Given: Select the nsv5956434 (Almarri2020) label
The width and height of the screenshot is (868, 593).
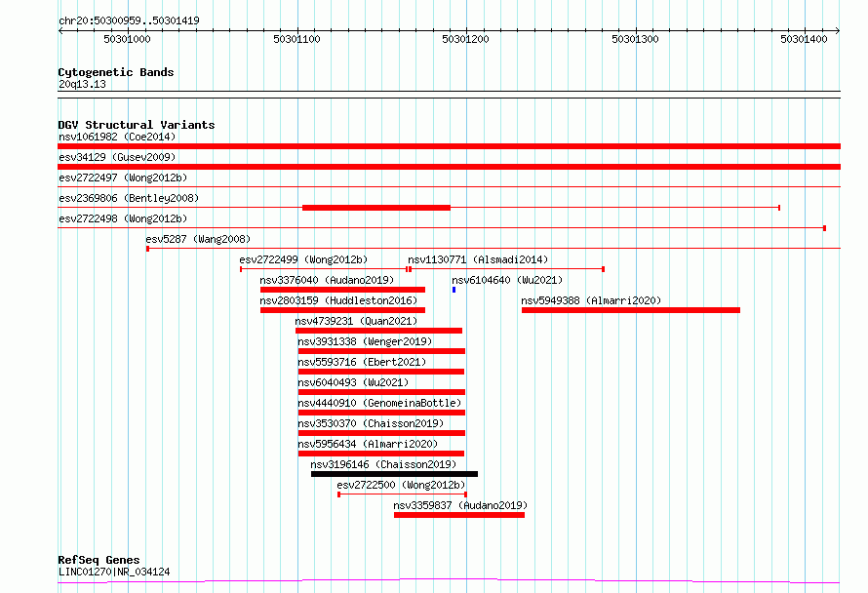Looking at the screenshot, I should tap(368, 444).
